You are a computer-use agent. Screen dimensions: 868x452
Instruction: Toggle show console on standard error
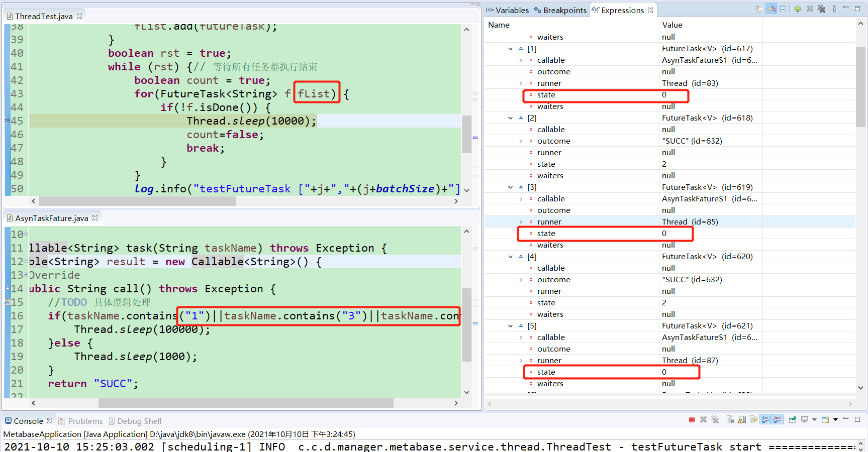[778, 420]
